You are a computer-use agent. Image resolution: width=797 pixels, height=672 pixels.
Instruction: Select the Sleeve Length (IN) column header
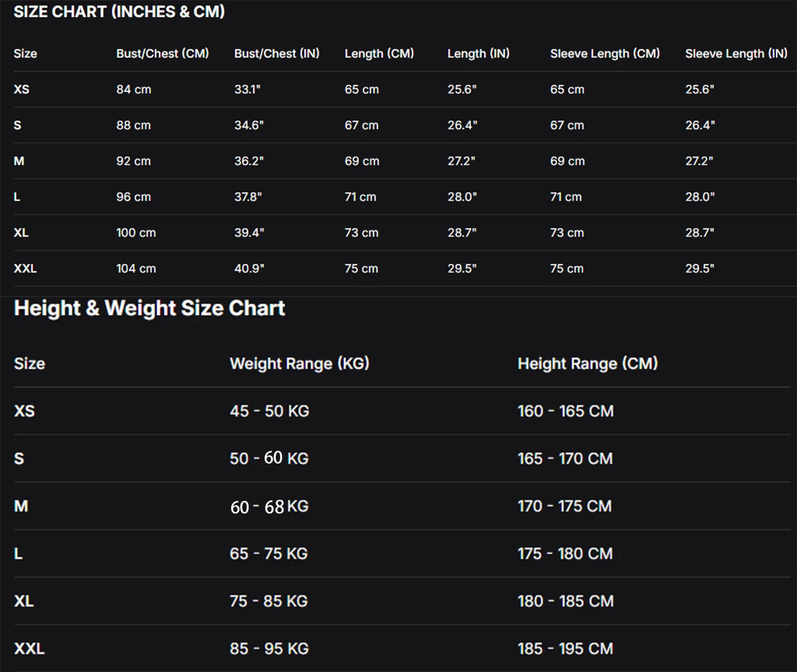point(736,54)
